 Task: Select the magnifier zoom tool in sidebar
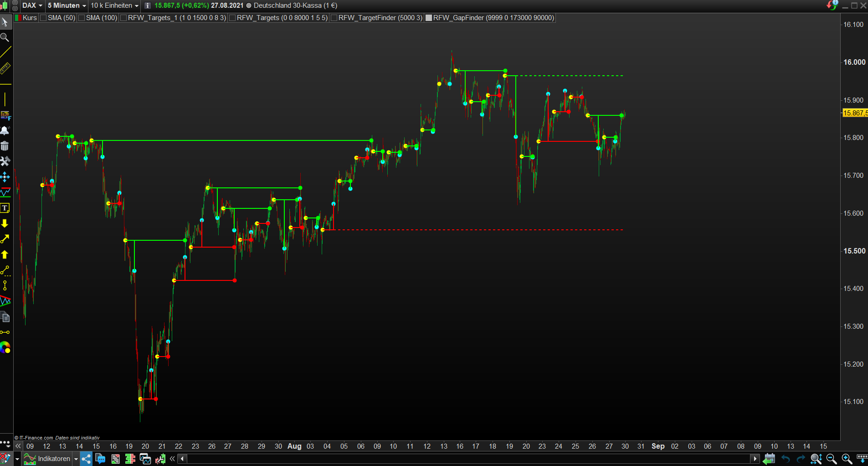[5, 37]
